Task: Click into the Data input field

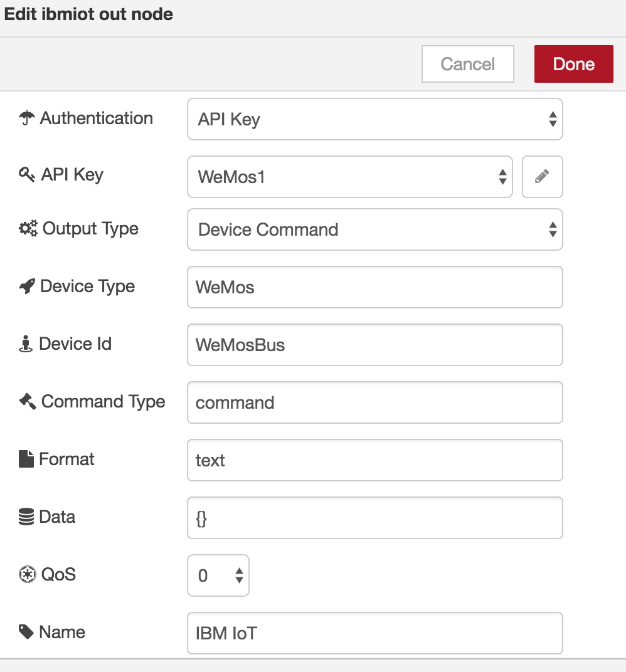Action: point(374,518)
